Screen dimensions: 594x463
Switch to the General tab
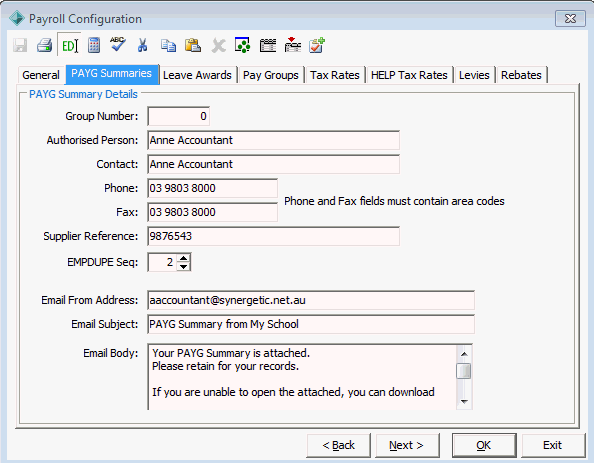coord(41,75)
